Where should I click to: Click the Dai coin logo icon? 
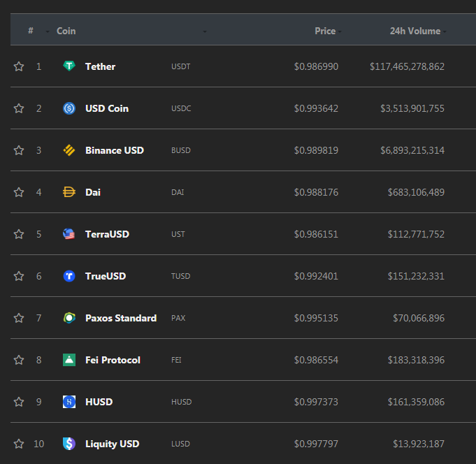tap(69, 192)
